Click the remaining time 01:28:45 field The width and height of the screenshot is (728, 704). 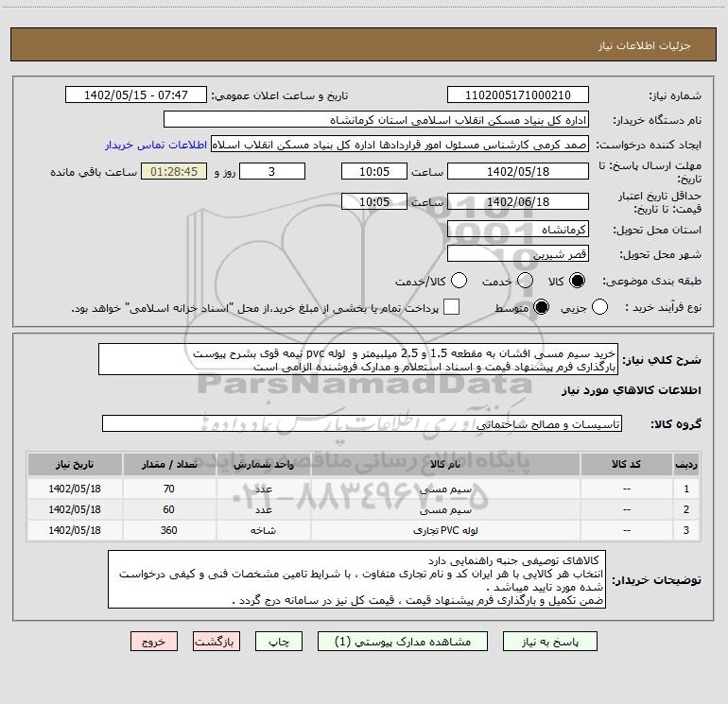(174, 171)
